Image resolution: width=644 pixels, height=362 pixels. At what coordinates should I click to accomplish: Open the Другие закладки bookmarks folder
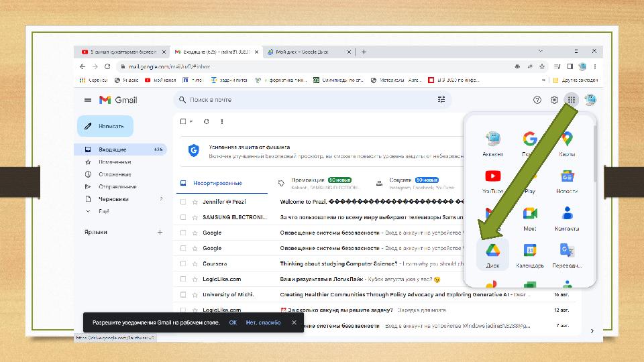click(576, 80)
